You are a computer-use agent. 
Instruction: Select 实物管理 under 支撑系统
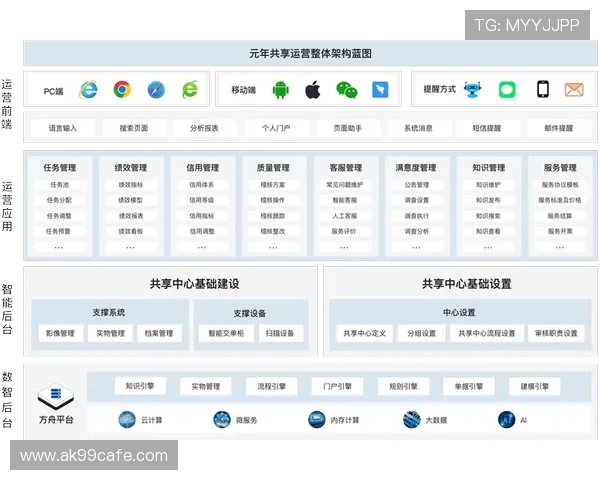[111, 333]
